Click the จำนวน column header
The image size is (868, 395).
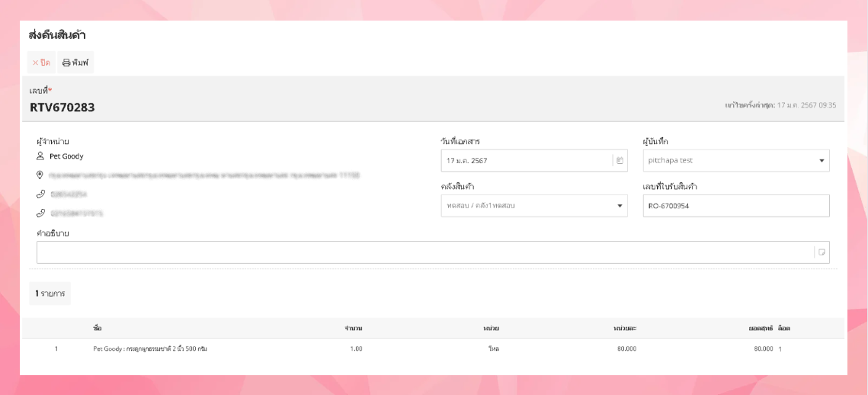tap(353, 328)
